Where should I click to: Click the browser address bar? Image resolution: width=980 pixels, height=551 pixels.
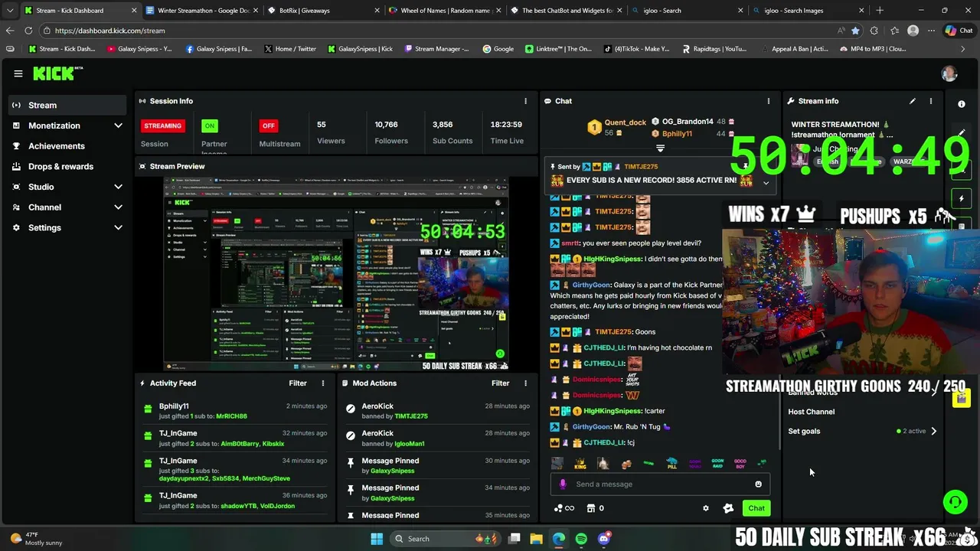point(436,31)
